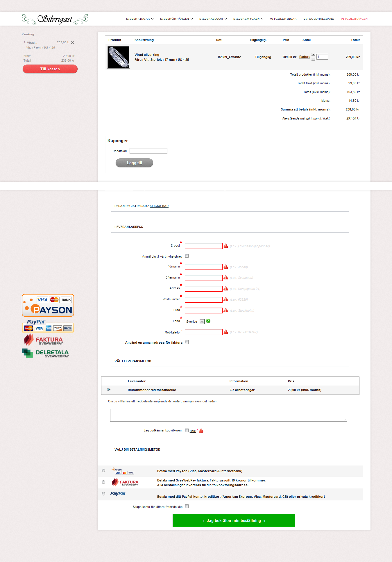392x562 pixels.
Task: Focus the Stad input field
Action: (x=204, y=311)
